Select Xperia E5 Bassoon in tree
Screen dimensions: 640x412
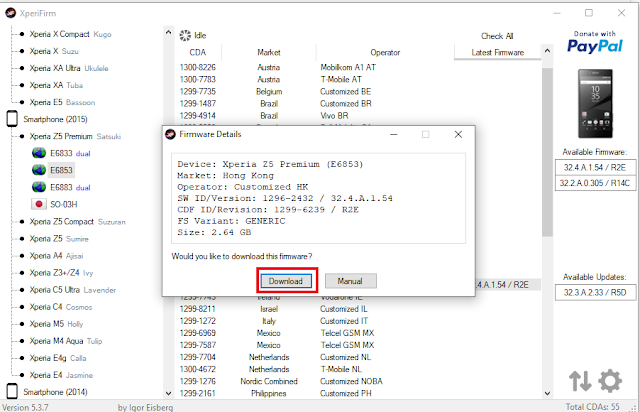[x=62, y=102]
